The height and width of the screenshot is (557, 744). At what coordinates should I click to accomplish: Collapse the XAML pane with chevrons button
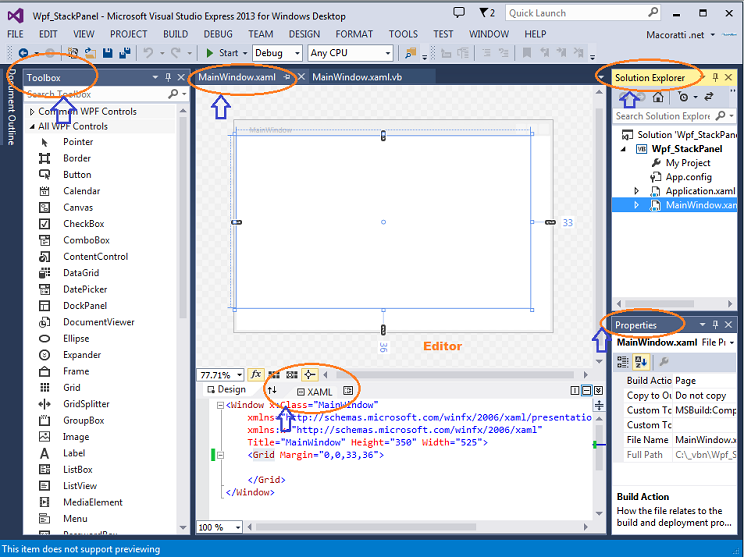pos(599,390)
